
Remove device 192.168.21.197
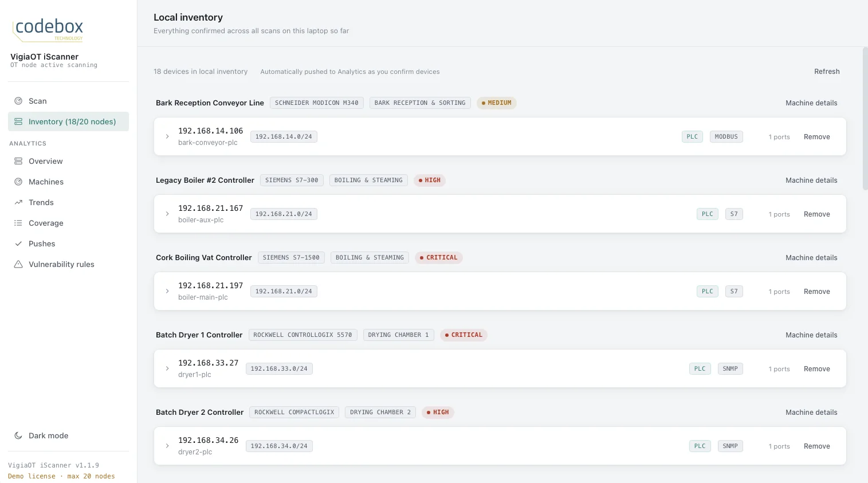point(816,292)
